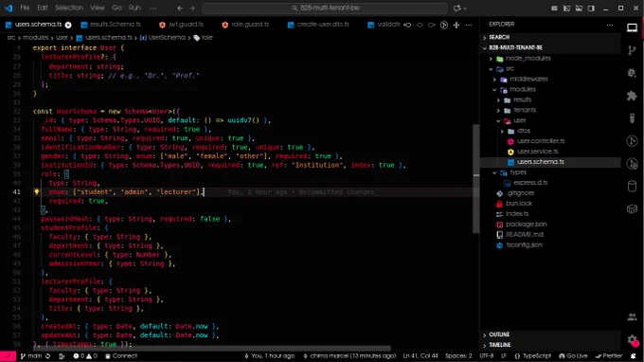The image size is (644, 362).
Task: Expand the SEARCH section in sidebar
Action: [550, 37]
